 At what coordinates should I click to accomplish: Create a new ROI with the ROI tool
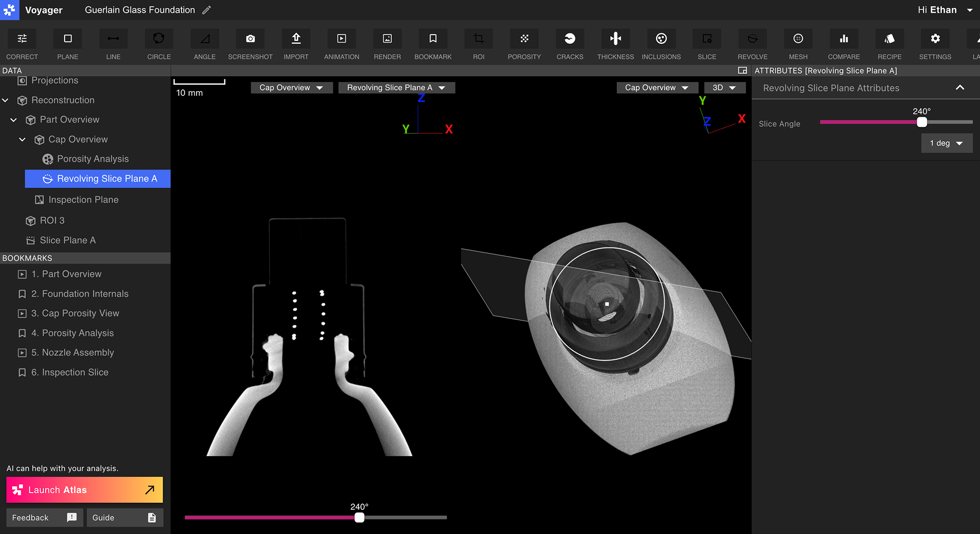(x=478, y=43)
